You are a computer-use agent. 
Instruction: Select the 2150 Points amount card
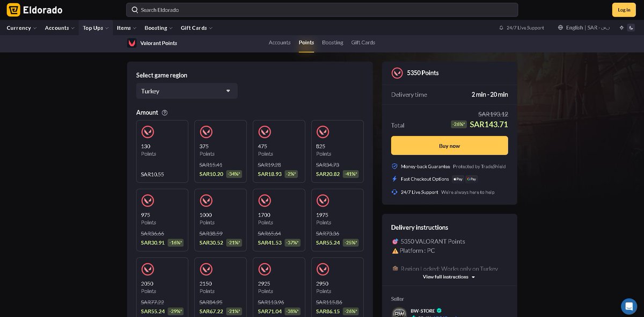221,287
